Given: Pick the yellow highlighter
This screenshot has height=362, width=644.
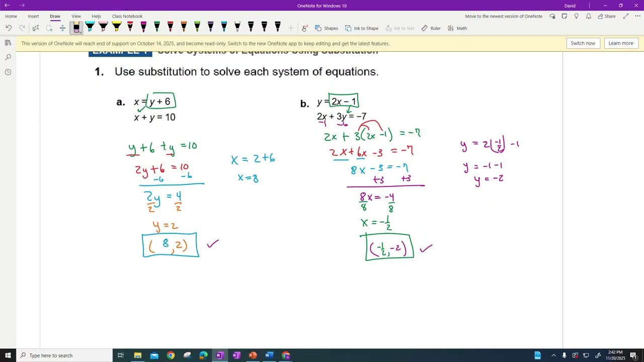Looking at the screenshot, I should tap(117, 27).
